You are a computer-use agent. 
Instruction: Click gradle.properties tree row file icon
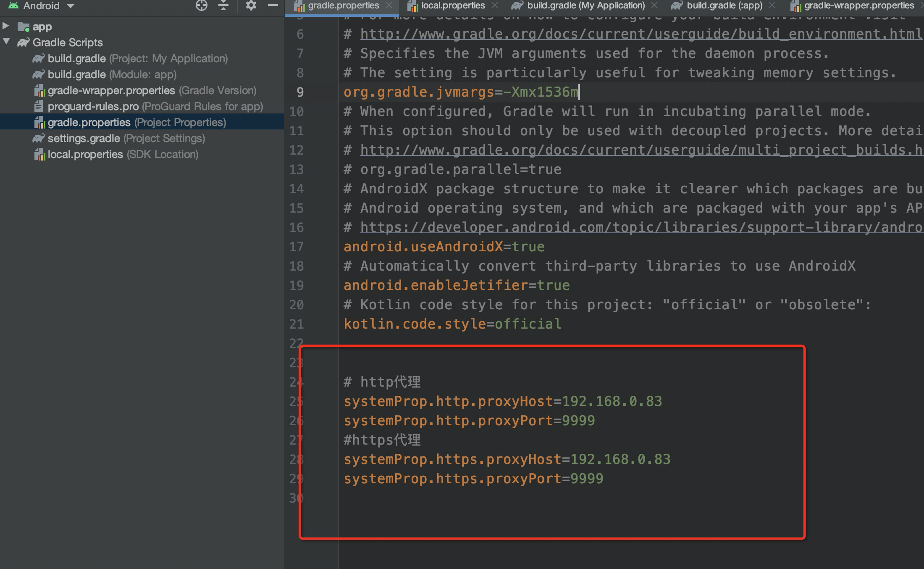click(x=39, y=122)
